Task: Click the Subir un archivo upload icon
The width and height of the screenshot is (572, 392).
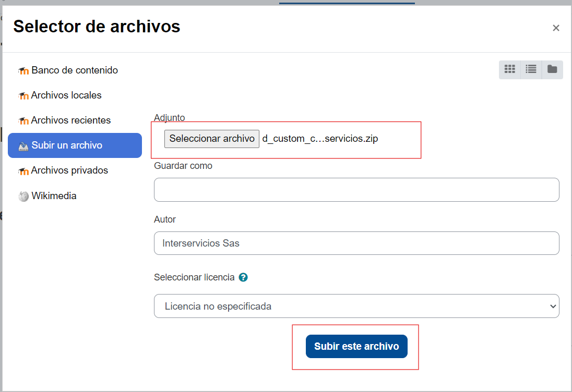Action: tap(23, 146)
